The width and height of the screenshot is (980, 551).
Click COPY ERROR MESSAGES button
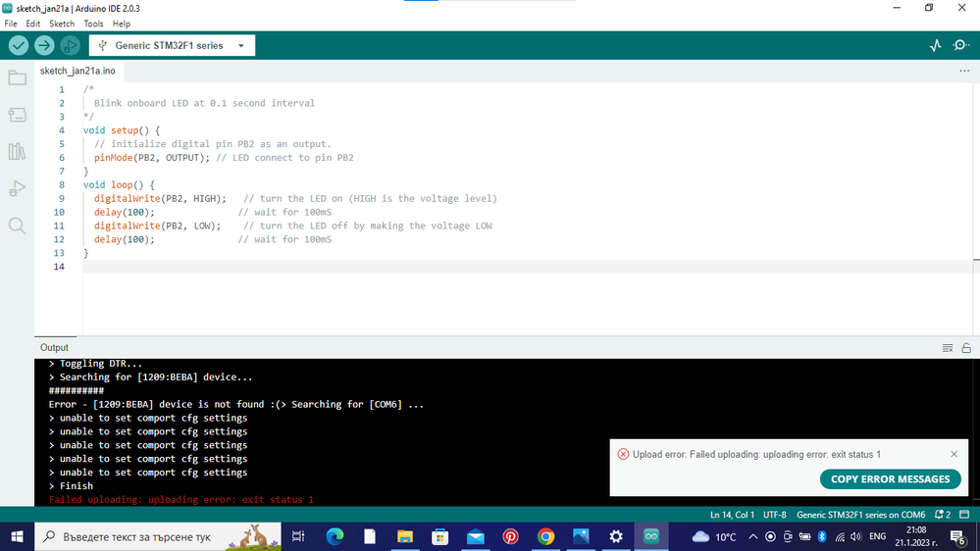pos(890,479)
